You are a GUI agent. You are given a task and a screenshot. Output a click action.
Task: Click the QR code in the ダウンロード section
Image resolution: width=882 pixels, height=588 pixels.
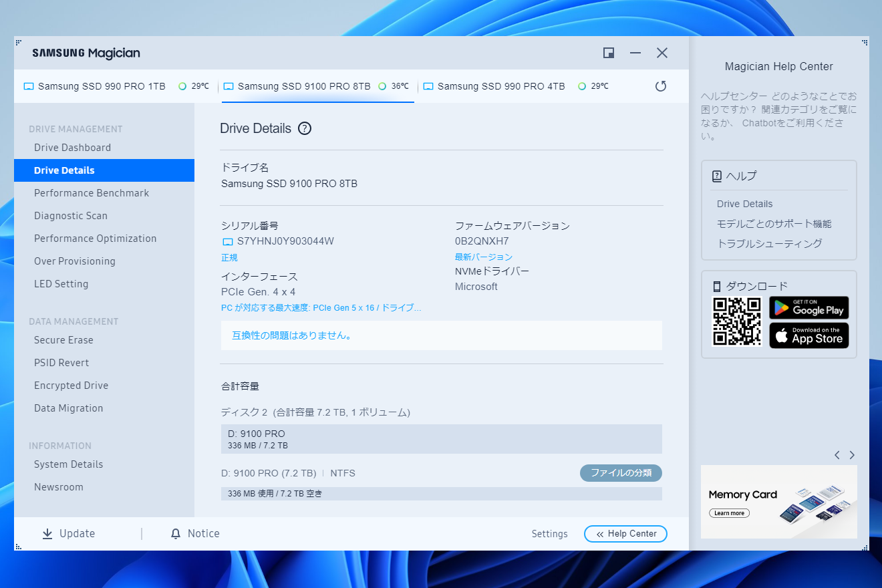click(x=736, y=321)
